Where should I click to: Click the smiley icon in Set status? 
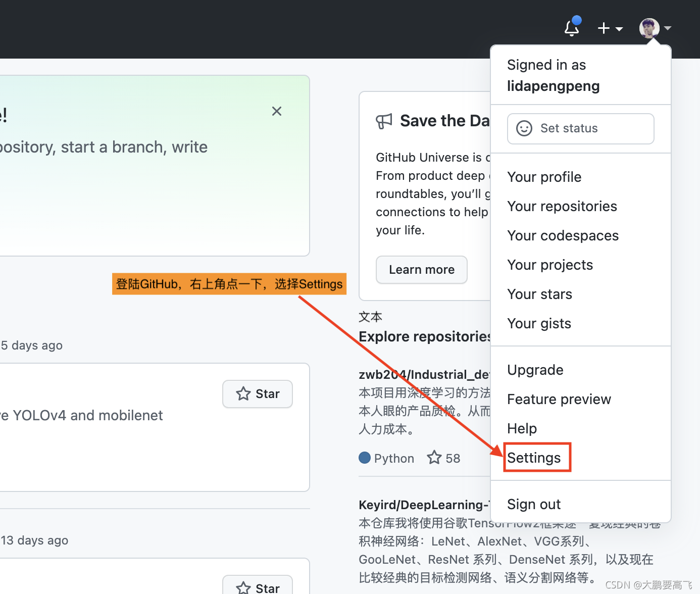524,128
